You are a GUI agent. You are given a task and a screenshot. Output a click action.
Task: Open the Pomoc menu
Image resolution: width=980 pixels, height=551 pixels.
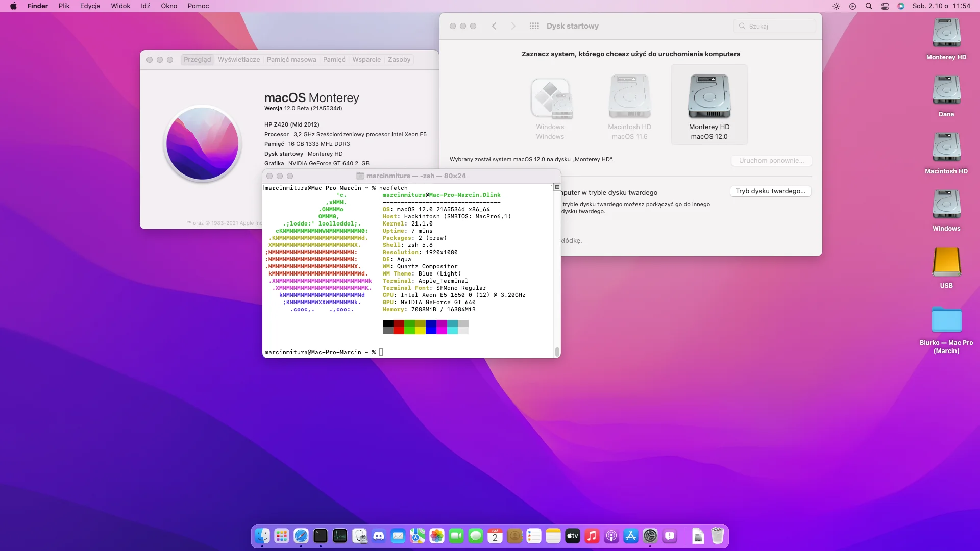pyautogui.click(x=198, y=6)
